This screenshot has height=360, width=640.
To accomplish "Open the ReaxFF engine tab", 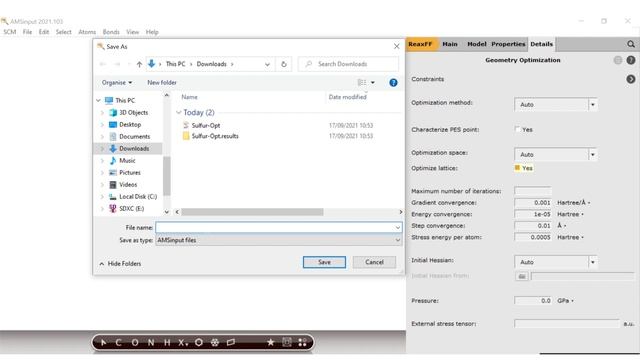I will click(x=420, y=44).
